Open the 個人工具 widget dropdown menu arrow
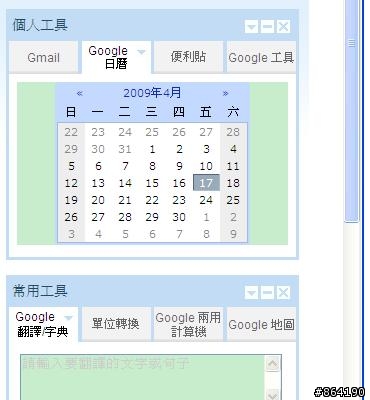Screen dimensions: 370x400 [251, 27]
